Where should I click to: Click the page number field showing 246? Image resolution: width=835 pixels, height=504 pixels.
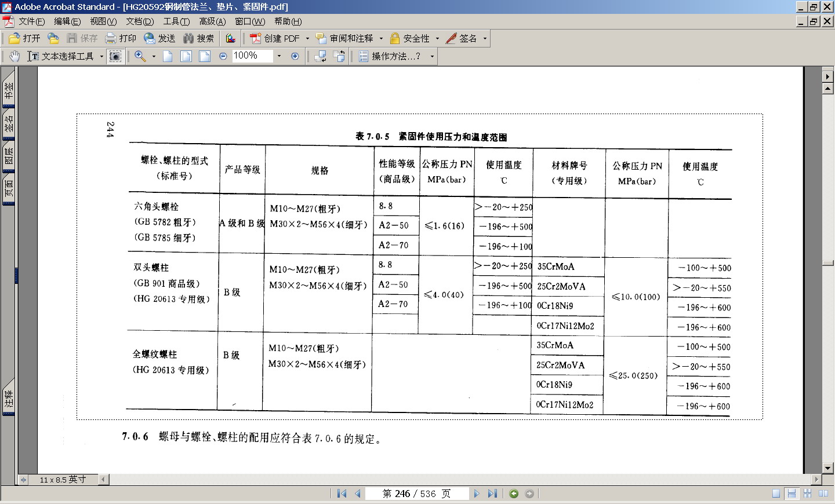[x=416, y=494]
